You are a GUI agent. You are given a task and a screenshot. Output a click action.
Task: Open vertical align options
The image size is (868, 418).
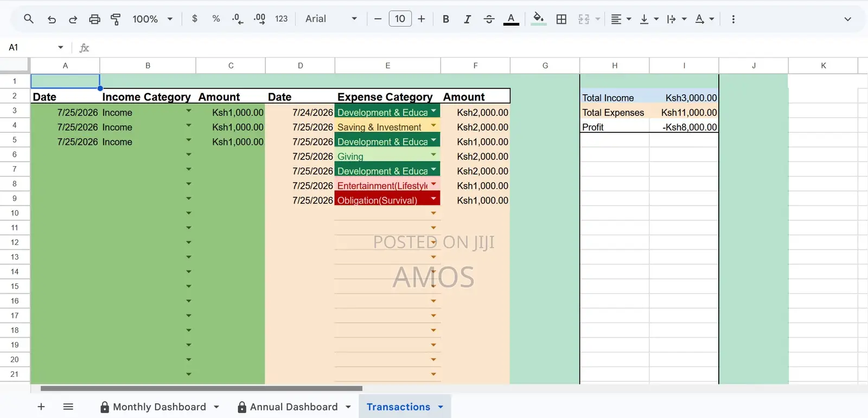coord(649,19)
